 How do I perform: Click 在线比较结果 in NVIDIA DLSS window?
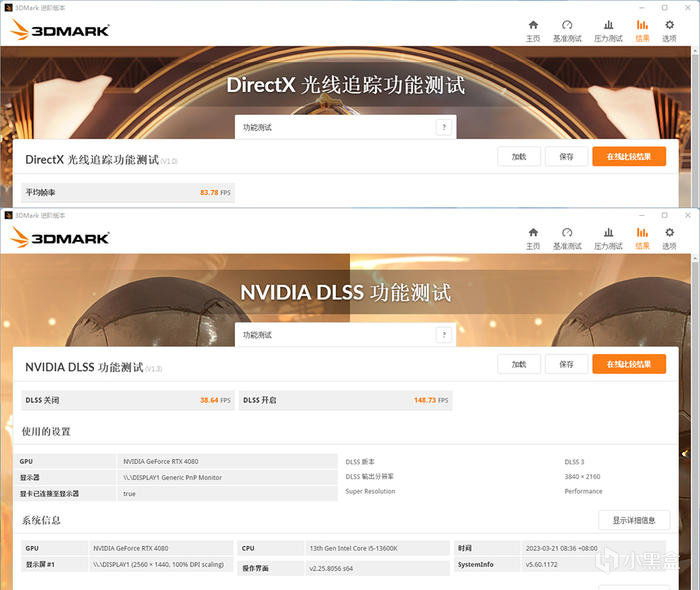coord(629,364)
